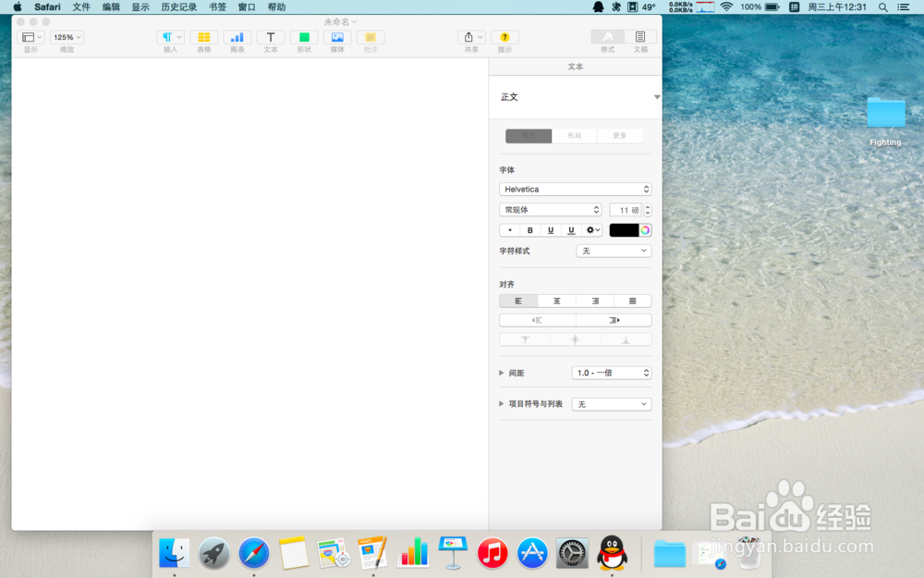Open Pages app in the Dock

pyautogui.click(x=373, y=553)
